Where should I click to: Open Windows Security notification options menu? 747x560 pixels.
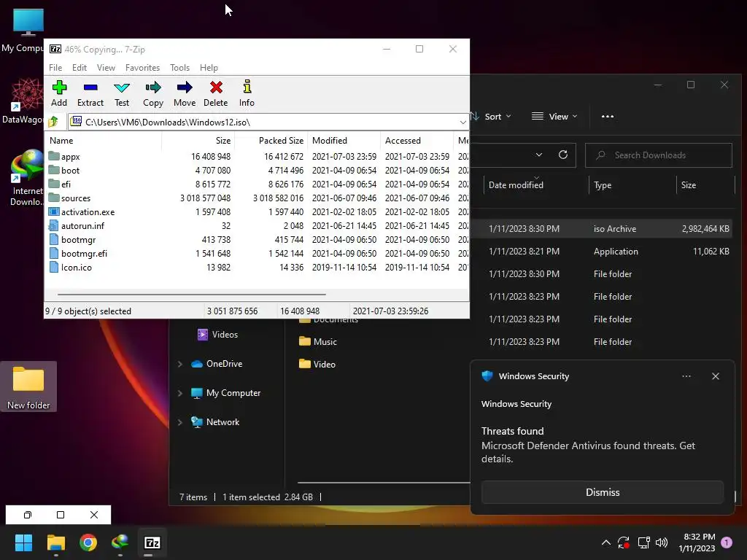pyautogui.click(x=686, y=376)
